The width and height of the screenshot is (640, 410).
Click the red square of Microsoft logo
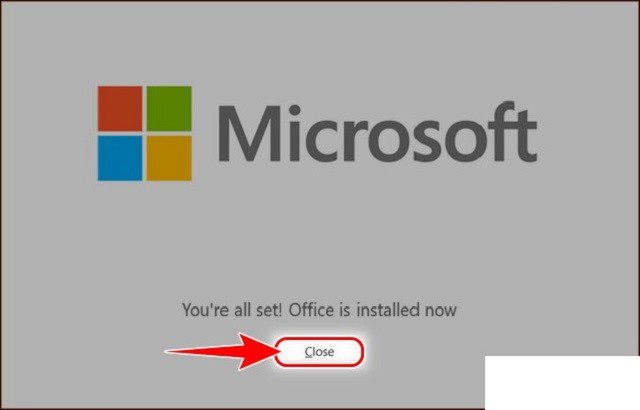pyautogui.click(x=120, y=109)
